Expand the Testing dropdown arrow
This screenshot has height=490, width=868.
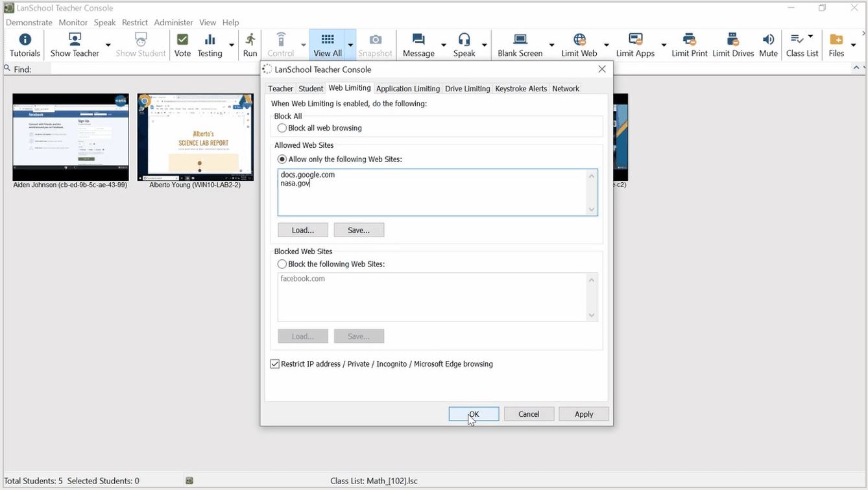232,45
